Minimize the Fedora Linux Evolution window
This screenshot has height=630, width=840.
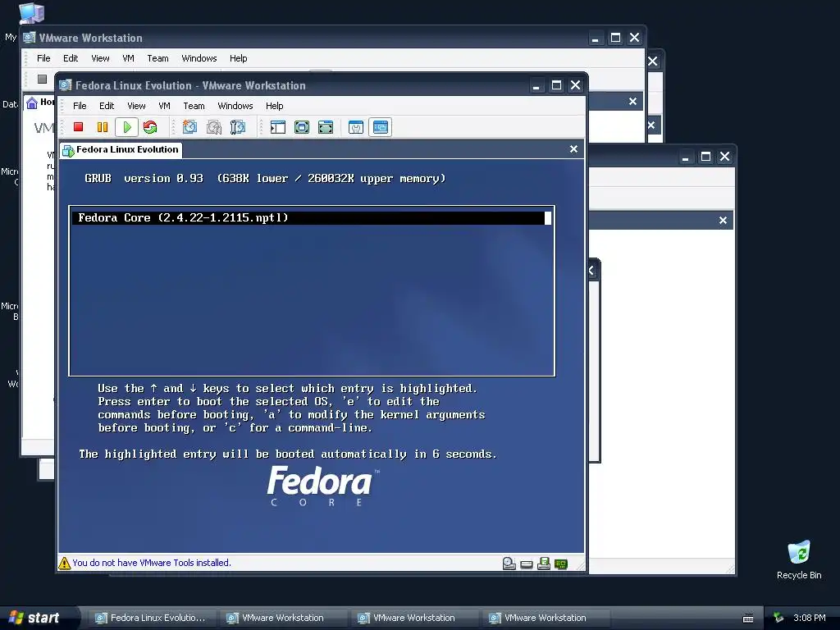[536, 85]
